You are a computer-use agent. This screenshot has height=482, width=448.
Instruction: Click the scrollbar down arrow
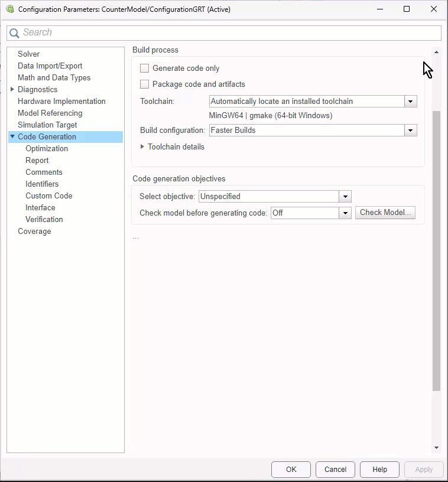pyautogui.click(x=437, y=448)
